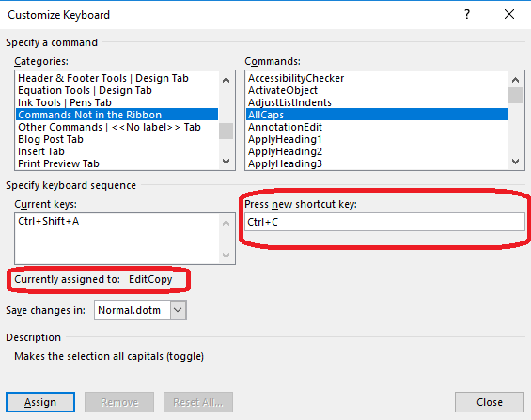Select Blog Post Tab category

(117, 139)
